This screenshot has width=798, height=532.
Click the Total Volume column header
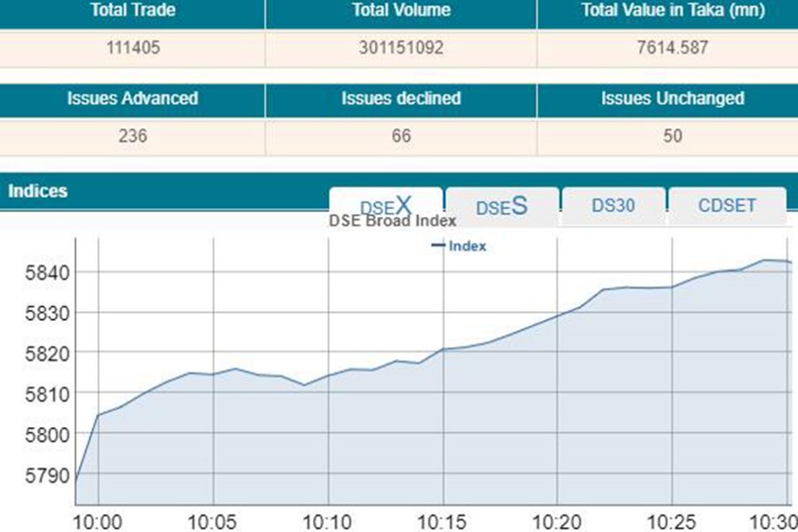(401, 12)
